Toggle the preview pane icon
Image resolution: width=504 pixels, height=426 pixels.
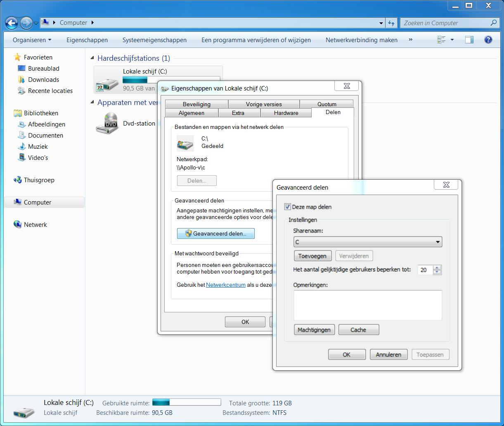click(x=469, y=40)
